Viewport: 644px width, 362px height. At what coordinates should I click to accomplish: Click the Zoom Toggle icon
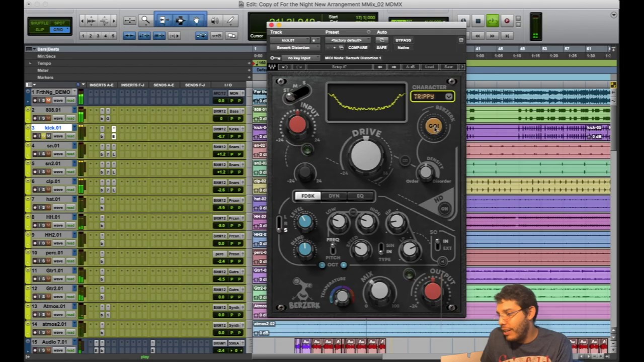pyautogui.click(x=129, y=21)
